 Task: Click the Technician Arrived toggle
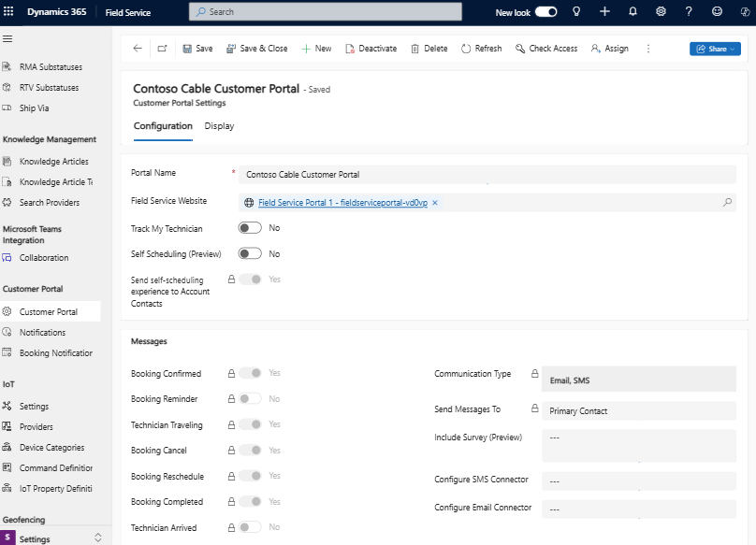coord(250,527)
